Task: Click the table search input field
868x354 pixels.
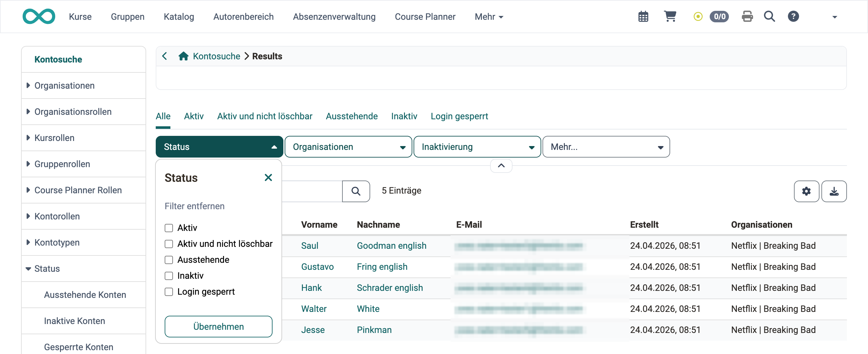Action: (x=312, y=191)
